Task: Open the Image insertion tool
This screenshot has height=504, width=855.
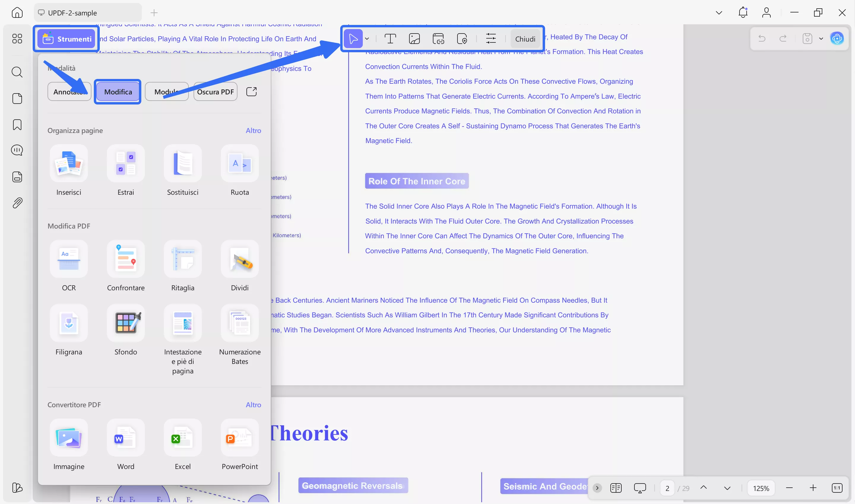Action: [x=414, y=38]
